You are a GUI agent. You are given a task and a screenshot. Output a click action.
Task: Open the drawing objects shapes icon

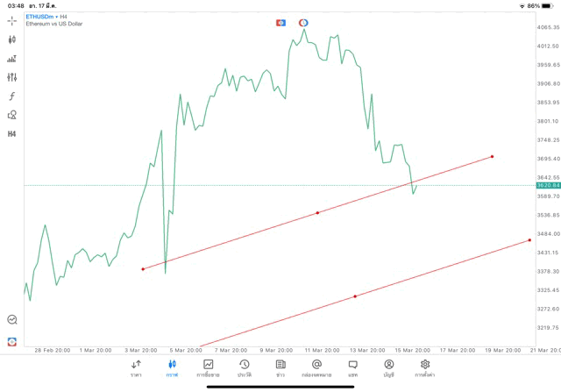[12, 115]
